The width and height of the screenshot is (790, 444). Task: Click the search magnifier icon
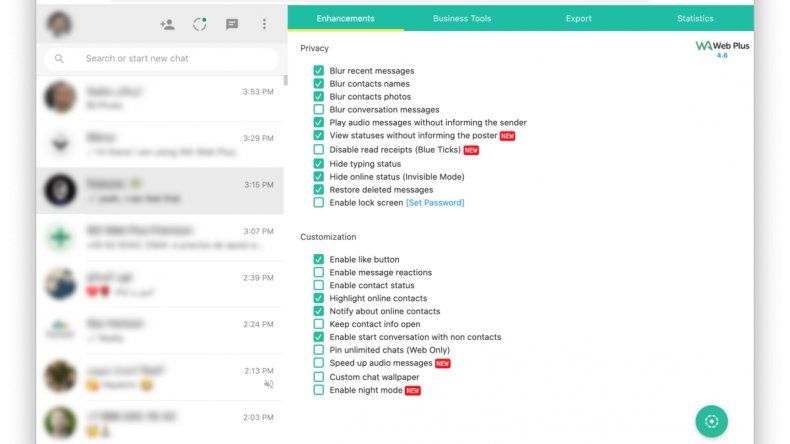point(59,58)
